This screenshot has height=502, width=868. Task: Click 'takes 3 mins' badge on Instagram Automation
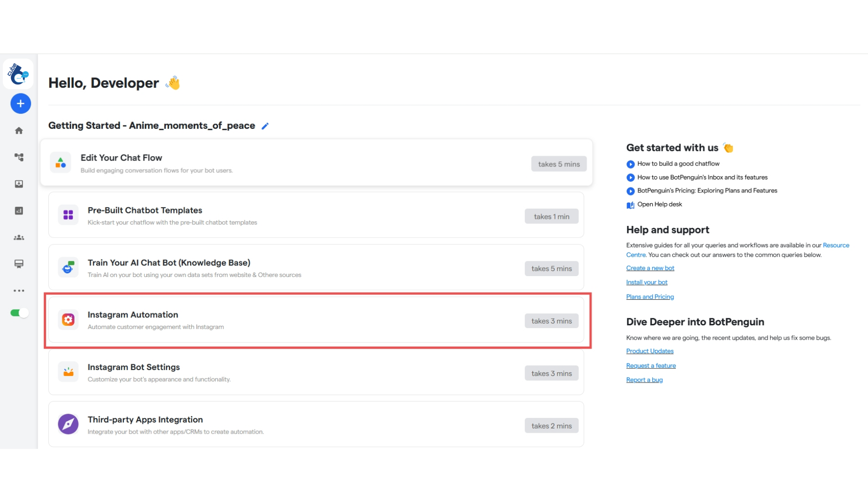point(552,321)
